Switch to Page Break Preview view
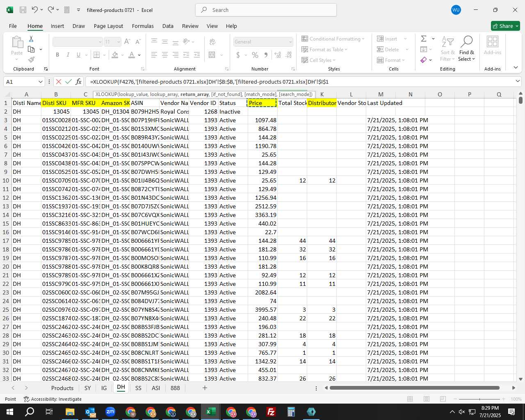This screenshot has width=525, height=420. coord(443,399)
